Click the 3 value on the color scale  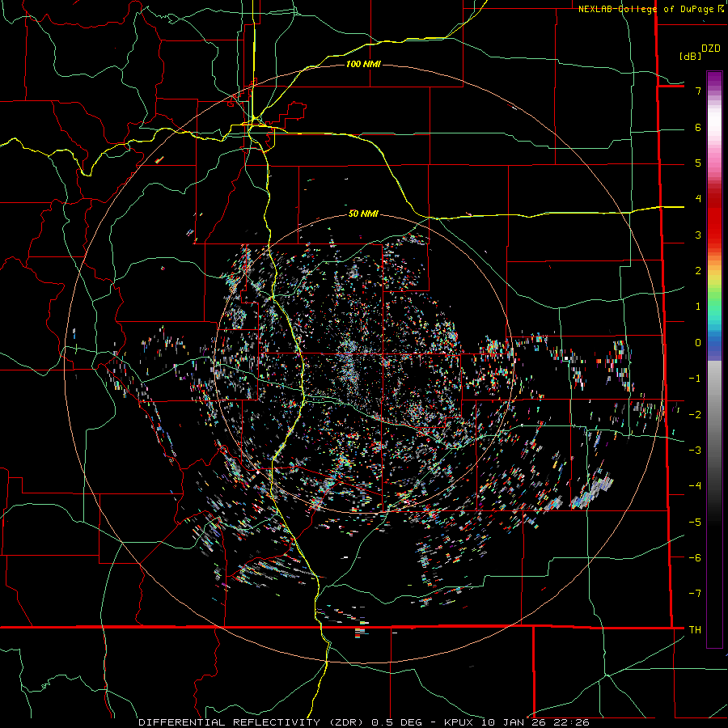point(698,235)
